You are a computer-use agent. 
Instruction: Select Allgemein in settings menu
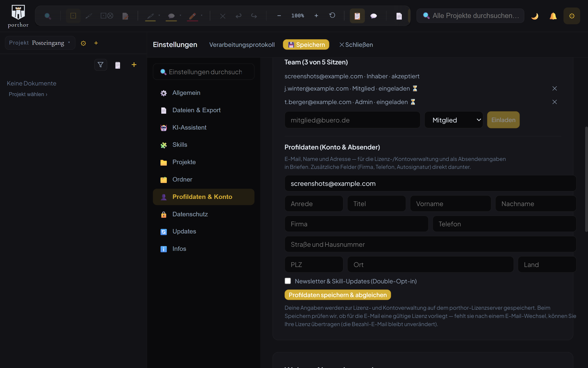click(x=204, y=93)
